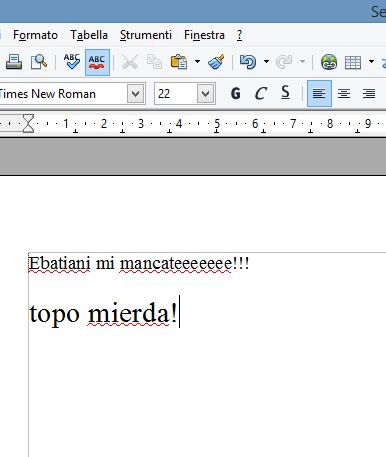386x457 pixels.
Task: Click the misspelled word "mancateeeeeee"
Action: [176, 263]
